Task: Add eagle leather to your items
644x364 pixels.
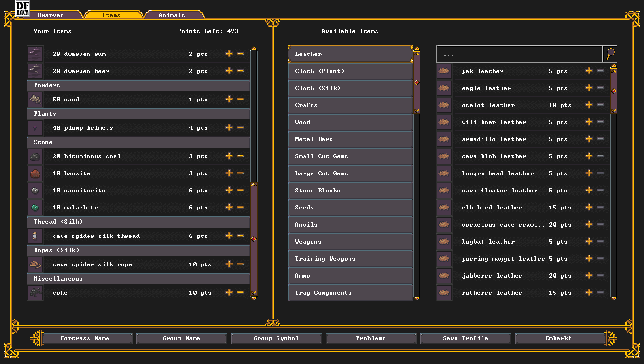Action: pos(589,88)
